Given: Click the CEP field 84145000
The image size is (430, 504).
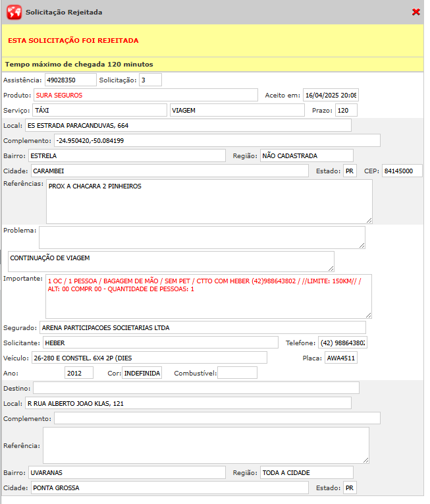Looking at the screenshot, I should click(x=402, y=171).
